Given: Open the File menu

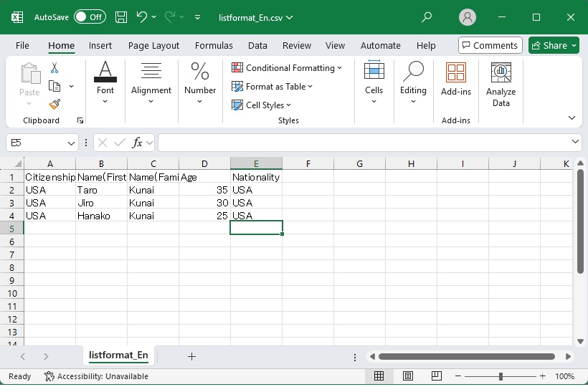Looking at the screenshot, I should 22,45.
